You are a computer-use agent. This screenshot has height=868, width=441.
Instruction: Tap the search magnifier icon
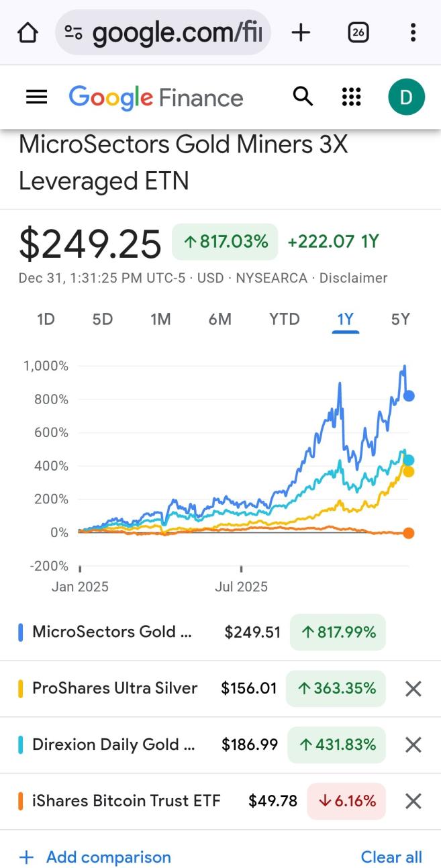[x=303, y=97]
